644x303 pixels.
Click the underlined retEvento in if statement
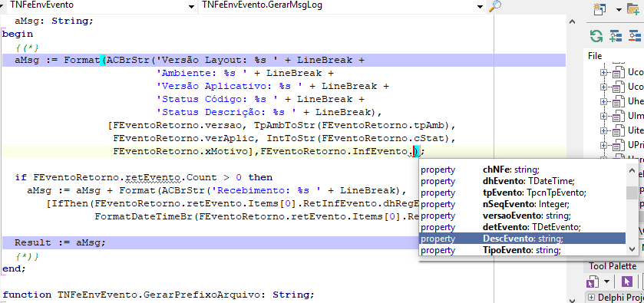pos(154,177)
